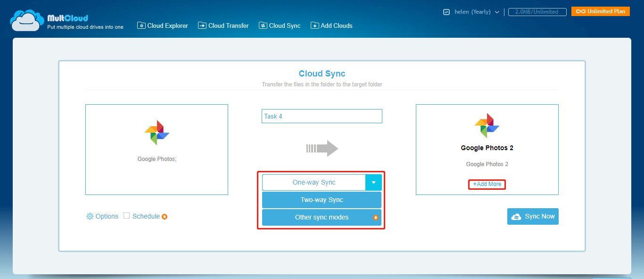This screenshot has height=279, width=644.
Task: Enable the Schedule checkbox
Action: [126, 216]
